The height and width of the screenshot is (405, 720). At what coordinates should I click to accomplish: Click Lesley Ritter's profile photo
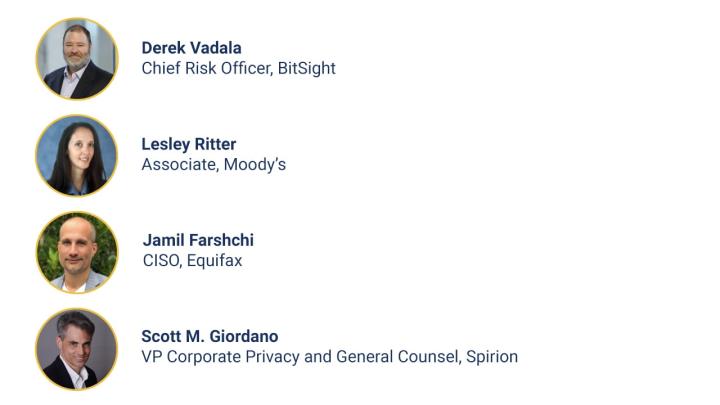click(77, 155)
